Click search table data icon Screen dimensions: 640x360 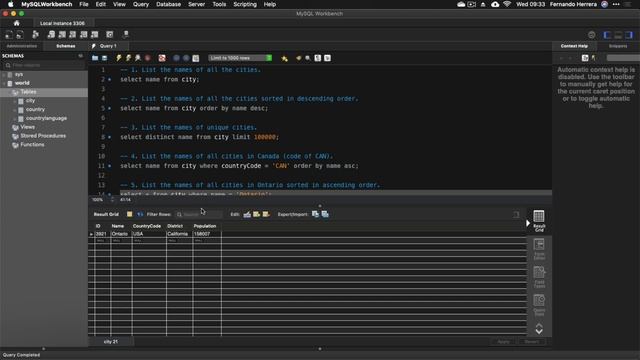click(109, 35)
